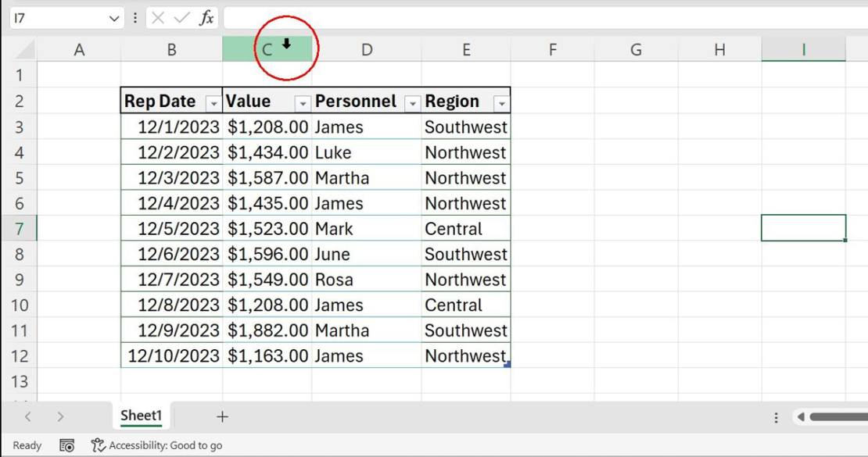
Task: Open the Accessibility checker via its status icon
Action: click(x=99, y=445)
